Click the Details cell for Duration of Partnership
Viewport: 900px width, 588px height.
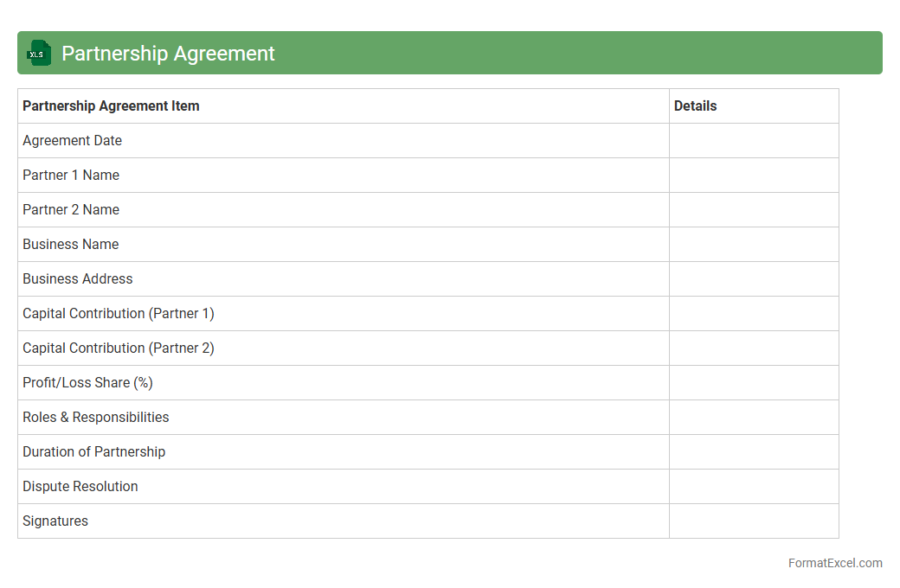[754, 452]
